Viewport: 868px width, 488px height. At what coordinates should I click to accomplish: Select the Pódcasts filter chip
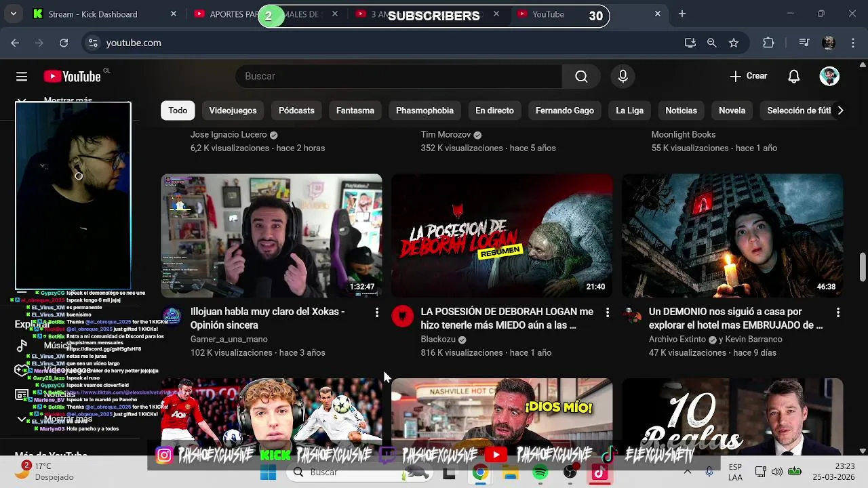(296, 110)
